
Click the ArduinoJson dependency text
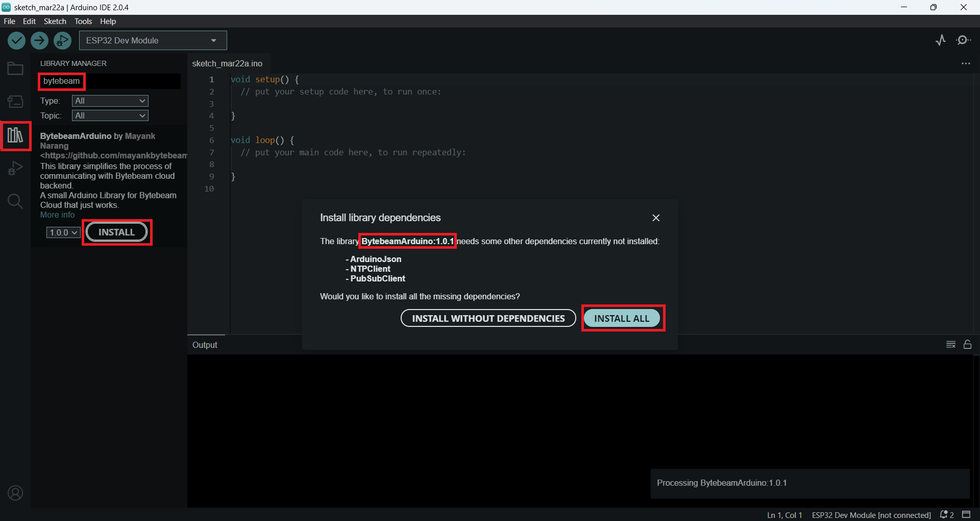pyautogui.click(x=376, y=259)
